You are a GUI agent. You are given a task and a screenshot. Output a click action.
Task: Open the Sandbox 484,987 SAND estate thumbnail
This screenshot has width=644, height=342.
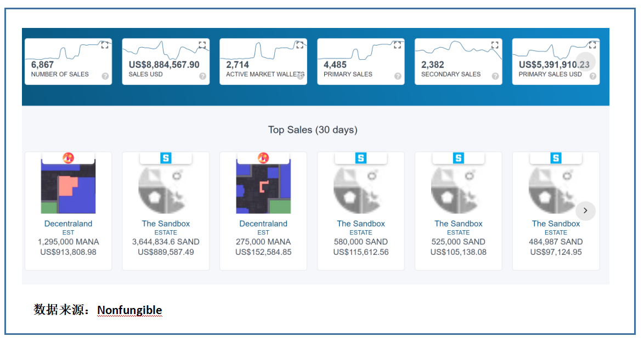[556, 190]
